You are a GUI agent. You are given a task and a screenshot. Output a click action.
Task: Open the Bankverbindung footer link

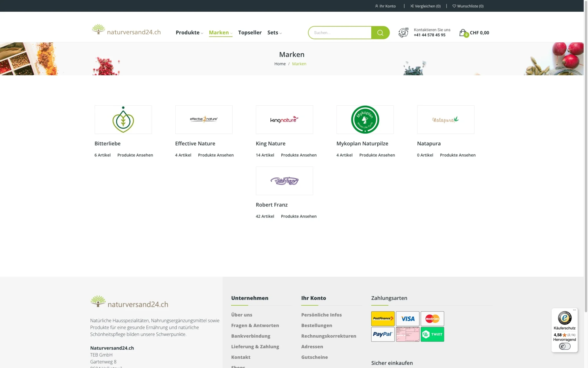[x=250, y=336]
